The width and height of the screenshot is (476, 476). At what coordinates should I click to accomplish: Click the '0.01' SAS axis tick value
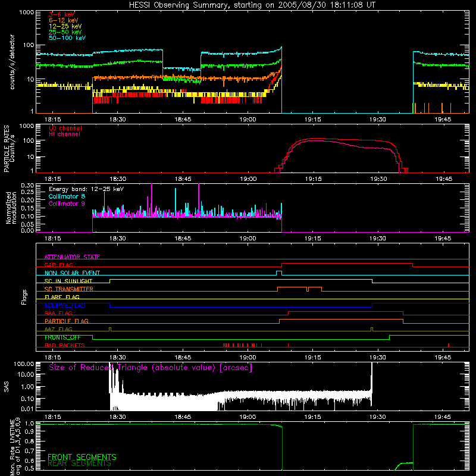27,409
